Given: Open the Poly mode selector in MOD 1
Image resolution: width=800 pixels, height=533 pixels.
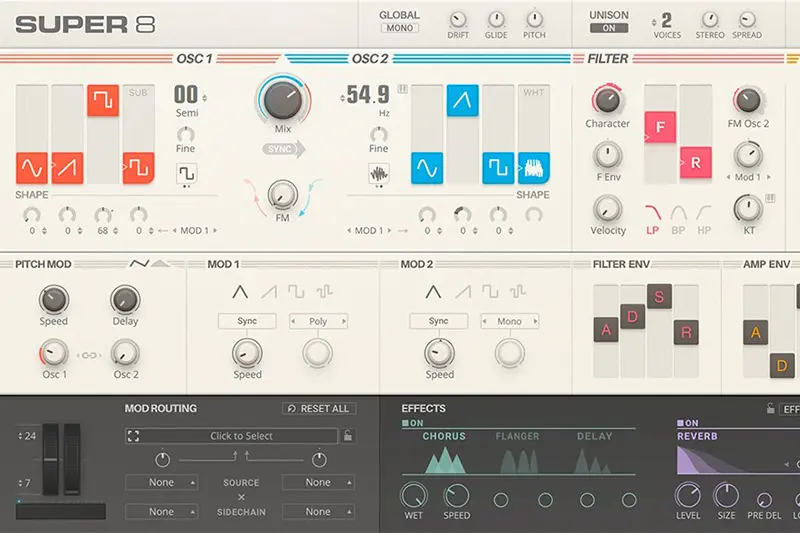Looking at the screenshot, I should coord(318,321).
